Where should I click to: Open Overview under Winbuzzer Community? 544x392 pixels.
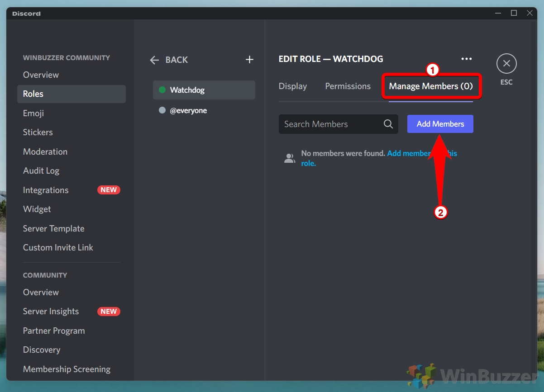[x=72, y=75]
